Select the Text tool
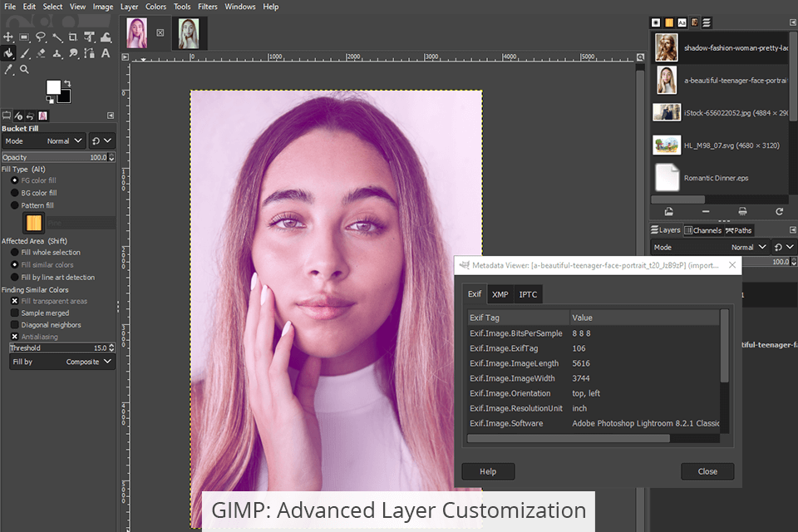 [106, 53]
